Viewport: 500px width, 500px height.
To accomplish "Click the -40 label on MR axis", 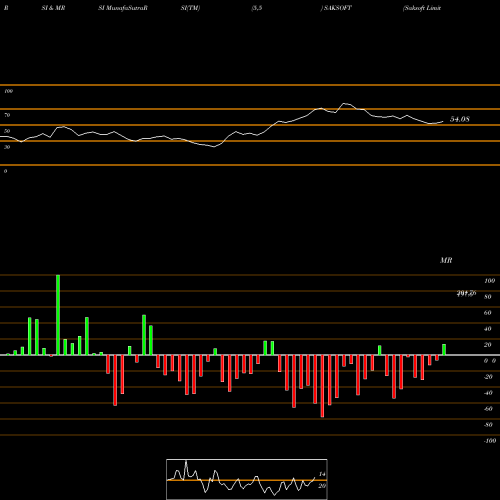I will [x=488, y=393].
